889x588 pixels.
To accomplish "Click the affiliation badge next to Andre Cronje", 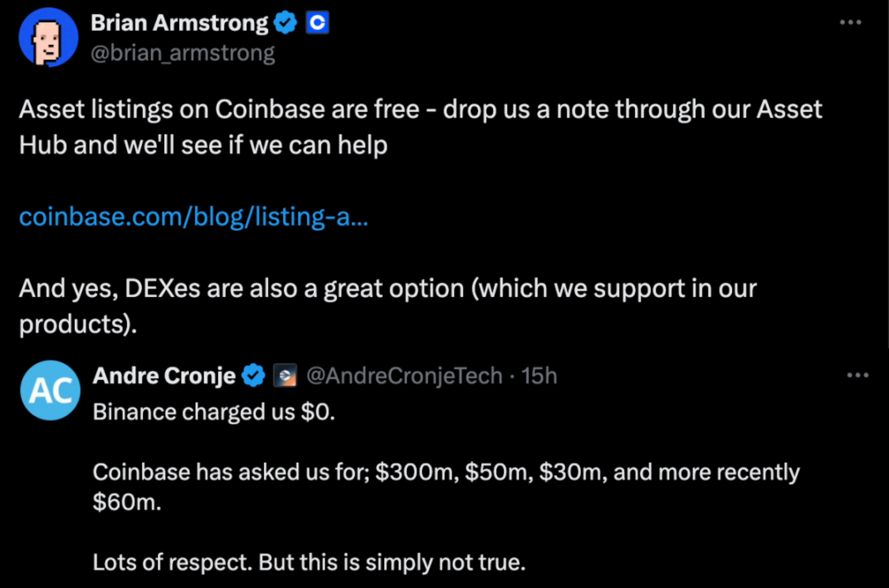I will pos(285,375).
